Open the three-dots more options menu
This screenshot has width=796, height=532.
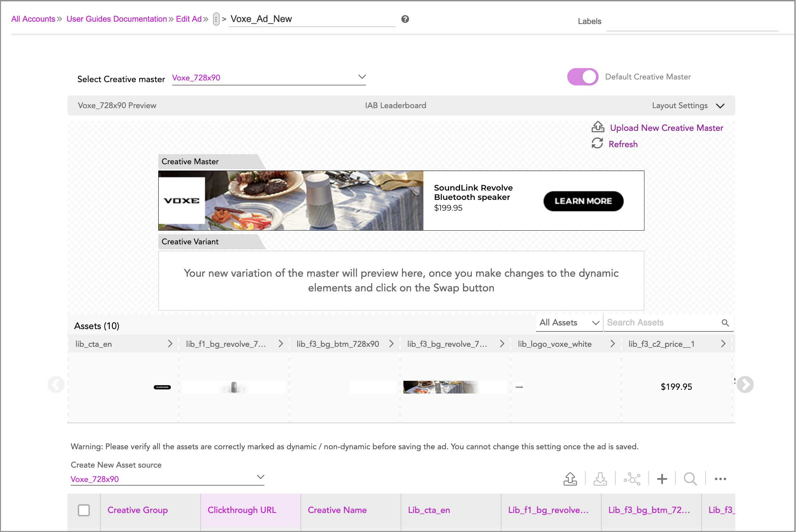click(x=720, y=479)
